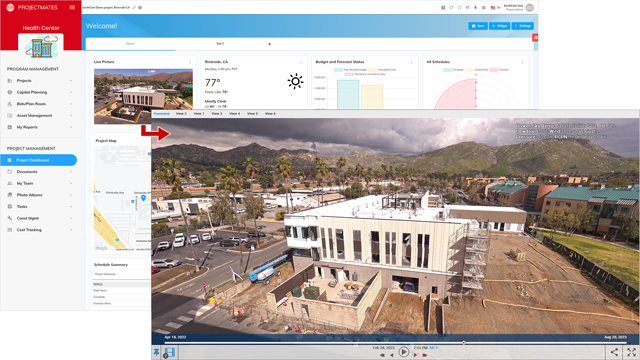The image size is (640, 360).
Task: Play the construction time-lapse
Action: click(404, 352)
